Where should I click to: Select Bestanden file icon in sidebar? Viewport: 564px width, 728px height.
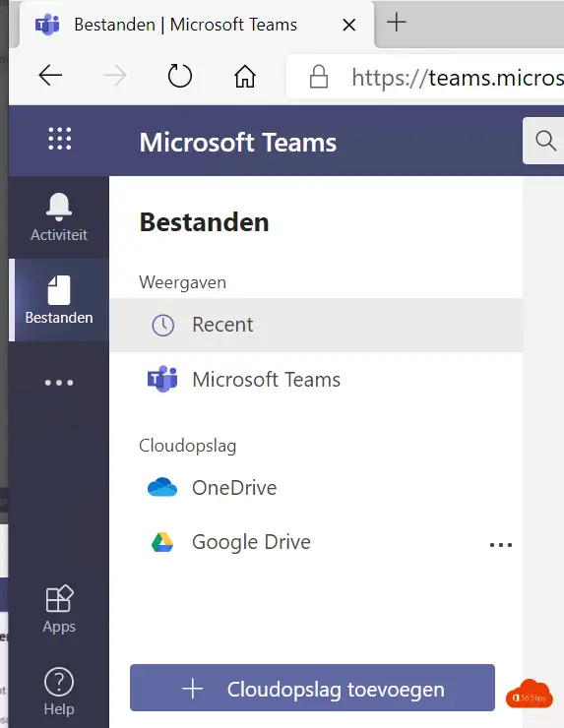click(x=59, y=300)
